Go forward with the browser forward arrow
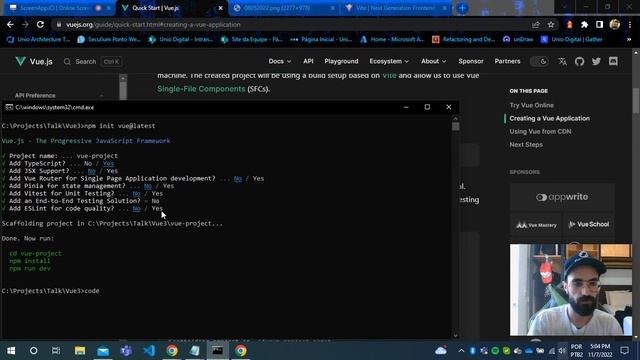 25,24
